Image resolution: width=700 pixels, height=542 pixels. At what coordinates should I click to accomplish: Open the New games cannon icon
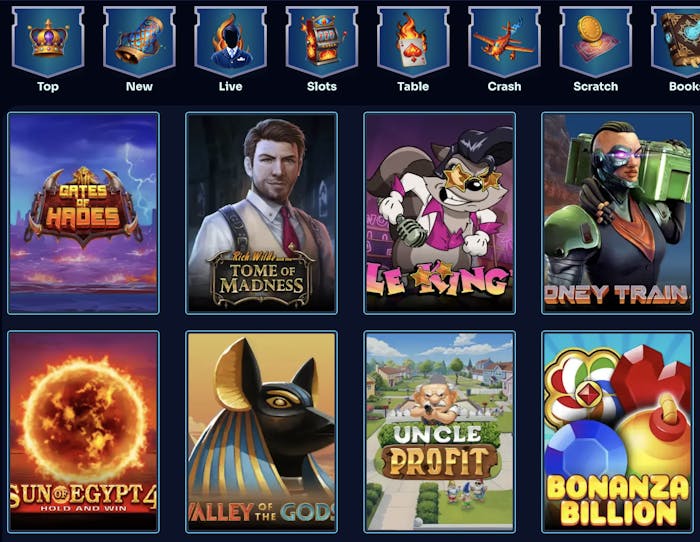pos(139,41)
